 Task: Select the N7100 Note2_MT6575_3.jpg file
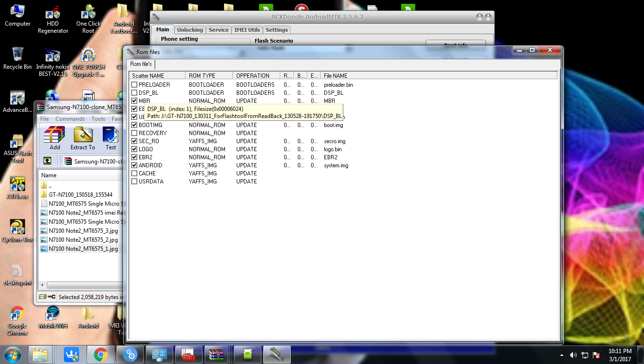pyautogui.click(x=83, y=231)
